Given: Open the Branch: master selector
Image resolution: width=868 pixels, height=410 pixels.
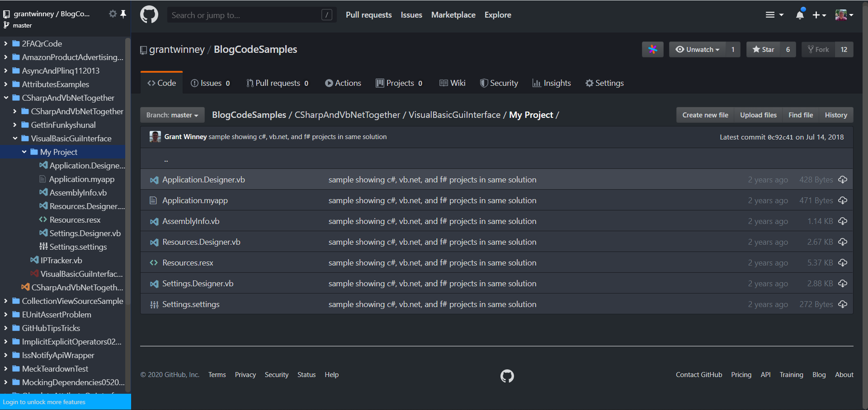Looking at the screenshot, I should click(x=172, y=115).
